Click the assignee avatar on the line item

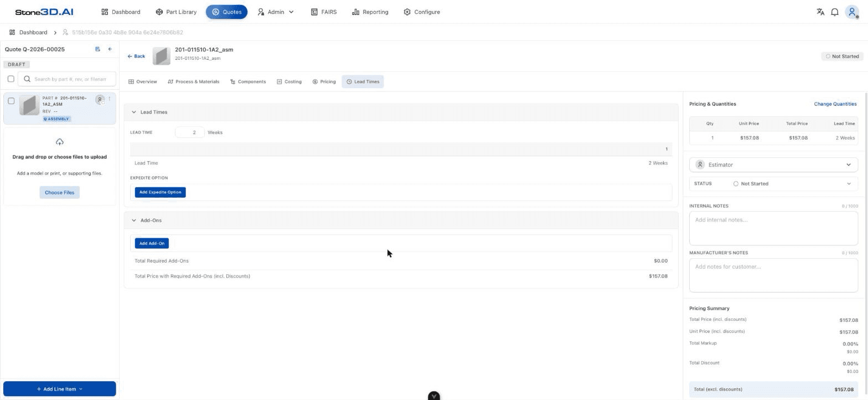(x=100, y=100)
